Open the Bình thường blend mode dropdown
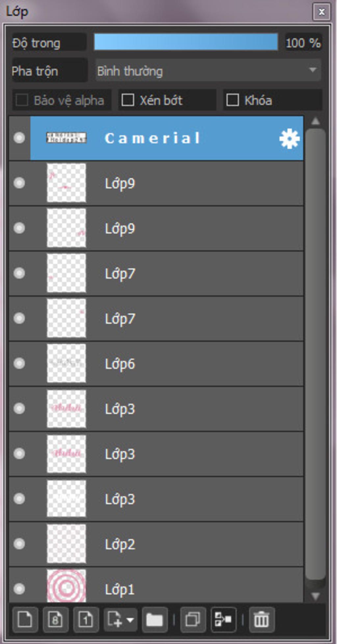The height and width of the screenshot is (644, 337). 208,70
